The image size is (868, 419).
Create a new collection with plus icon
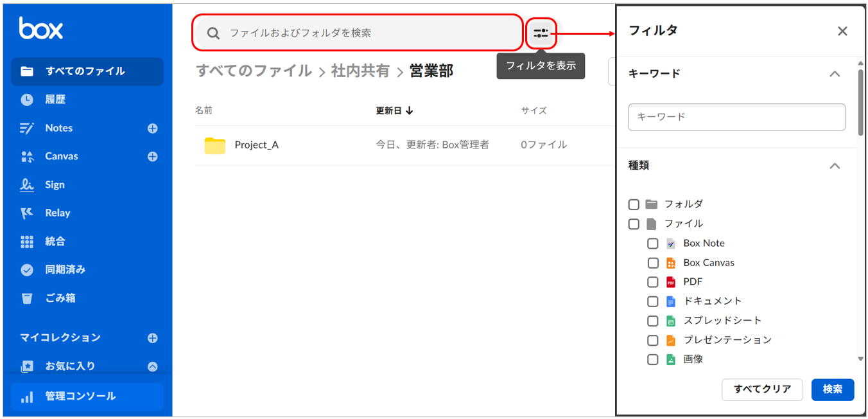coord(153,338)
